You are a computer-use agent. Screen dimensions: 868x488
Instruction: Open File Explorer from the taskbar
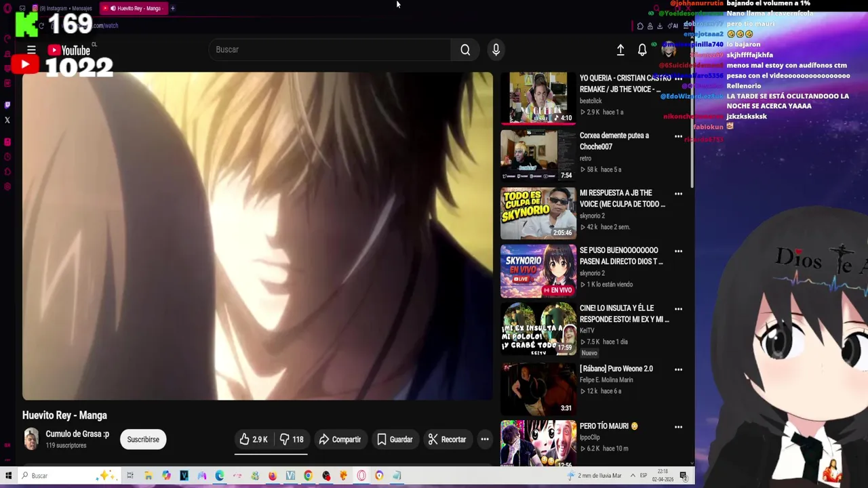point(149,476)
